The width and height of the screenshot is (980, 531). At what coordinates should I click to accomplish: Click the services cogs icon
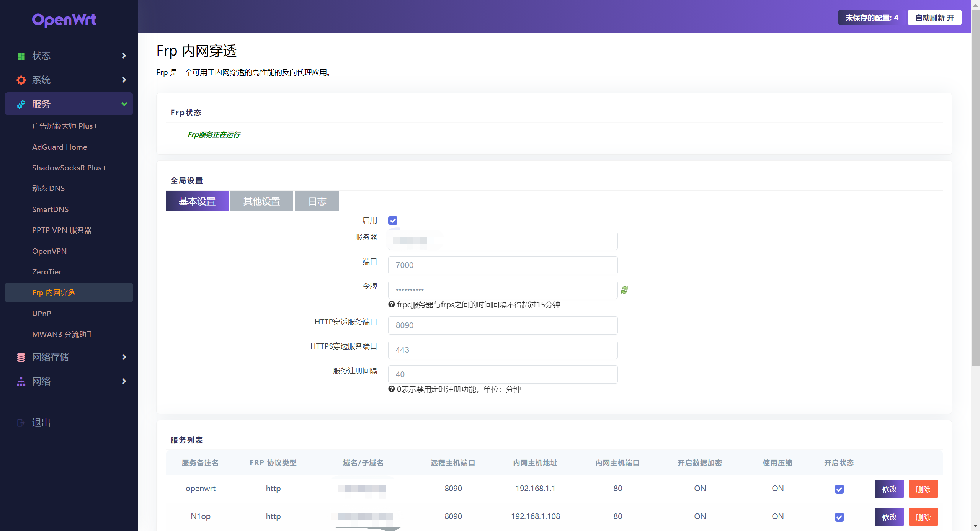[x=21, y=104]
